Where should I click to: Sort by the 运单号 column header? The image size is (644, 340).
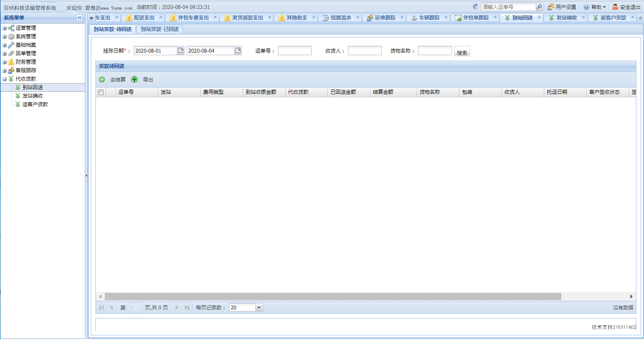point(137,92)
